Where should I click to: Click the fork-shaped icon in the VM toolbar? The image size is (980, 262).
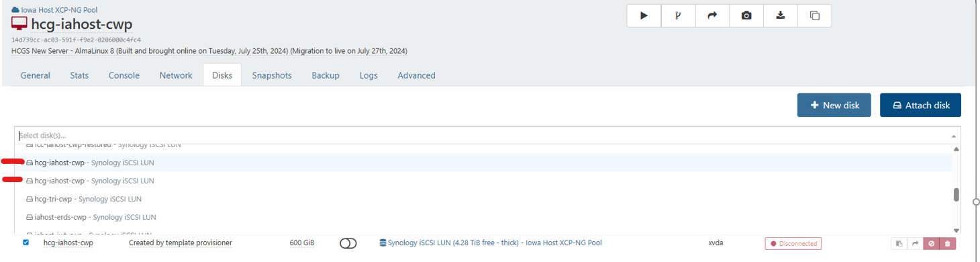[x=678, y=15]
